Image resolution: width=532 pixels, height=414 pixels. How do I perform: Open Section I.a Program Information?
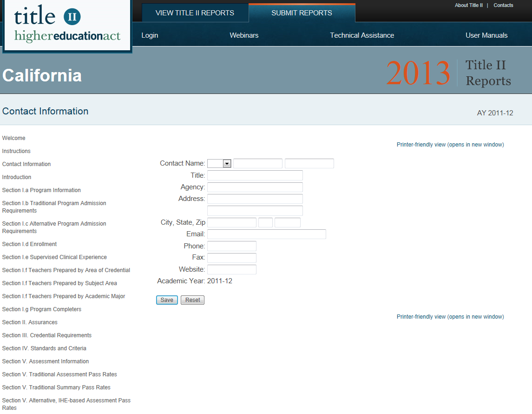point(41,190)
